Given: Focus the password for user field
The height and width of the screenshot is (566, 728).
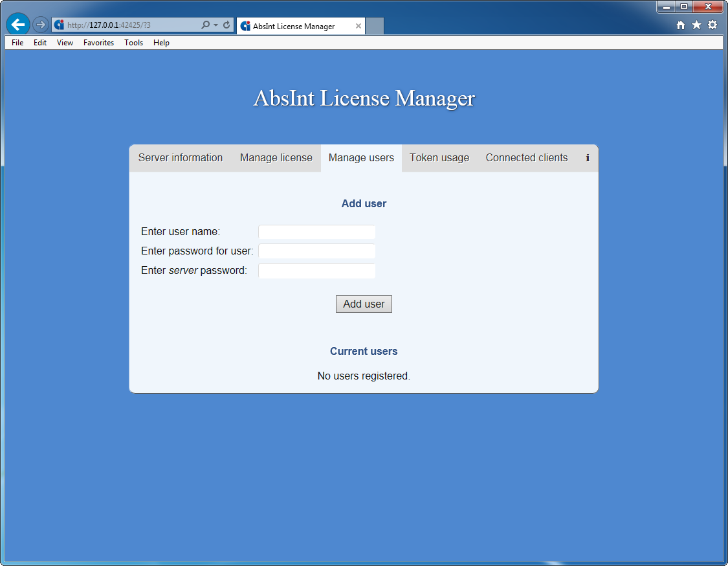Looking at the screenshot, I should (316, 251).
